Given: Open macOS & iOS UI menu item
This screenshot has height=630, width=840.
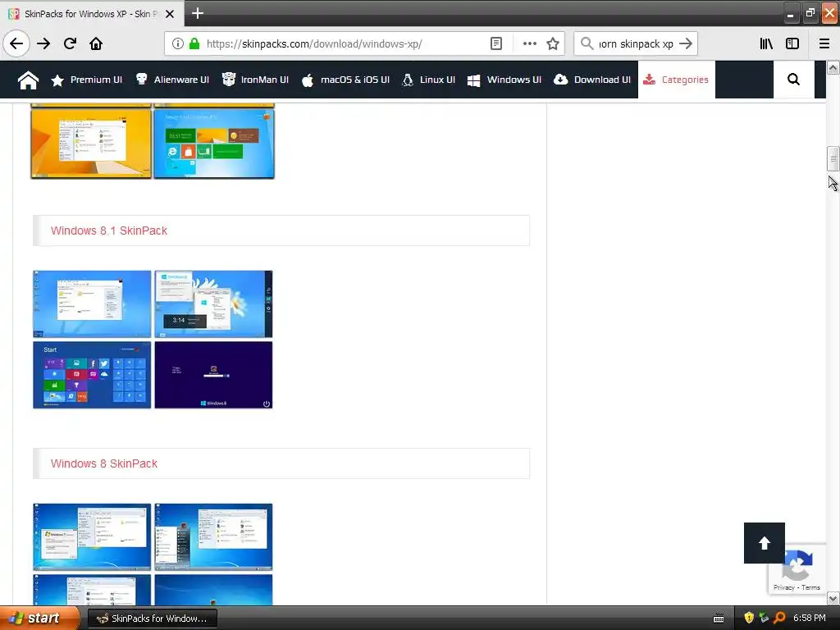Looking at the screenshot, I should (x=345, y=80).
